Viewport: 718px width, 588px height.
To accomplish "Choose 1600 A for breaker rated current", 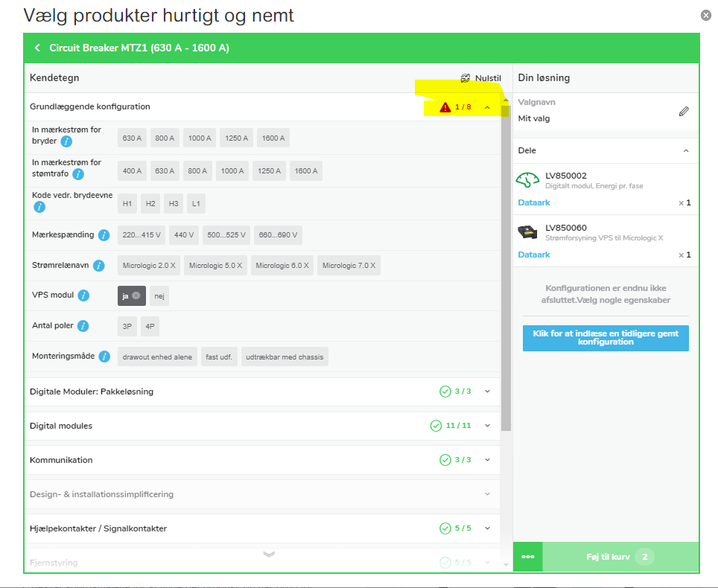I will 273,138.
